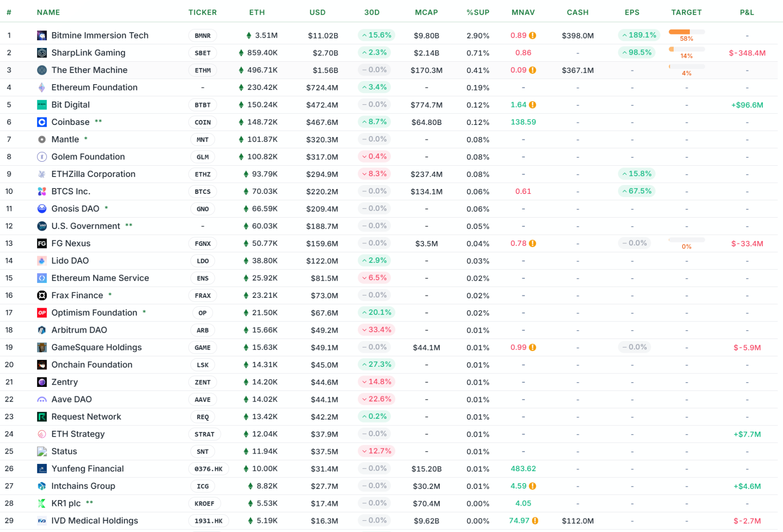The image size is (783, 532).
Task: Click the Bitmine Immersion Tech company logo
Action: click(x=42, y=35)
